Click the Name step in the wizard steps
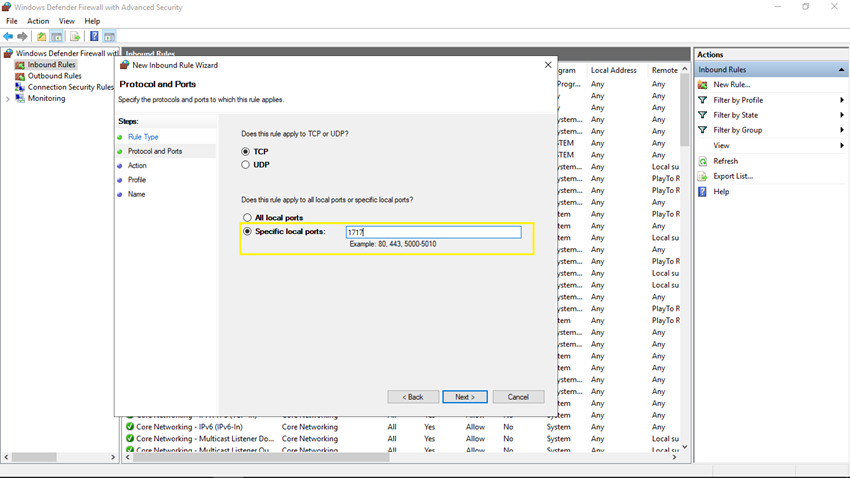Image resolution: width=850 pixels, height=478 pixels. [137, 194]
